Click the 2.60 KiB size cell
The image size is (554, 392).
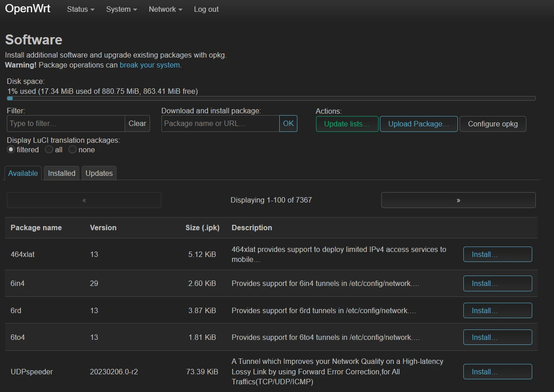coord(202,283)
